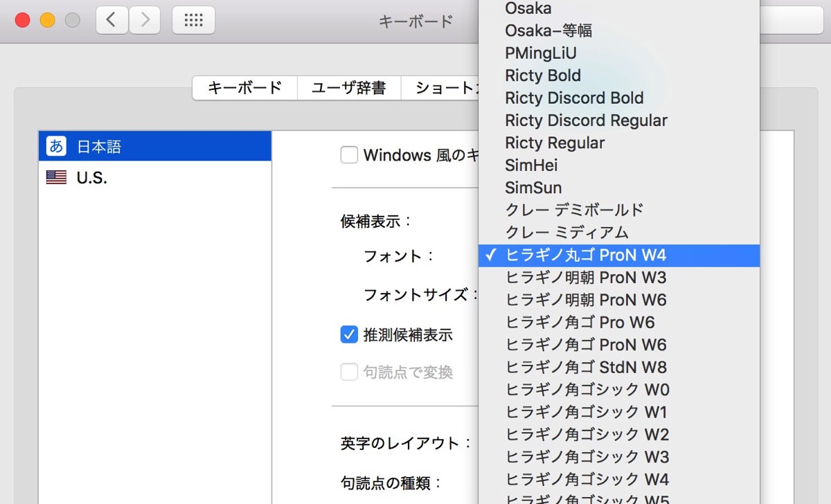The height and width of the screenshot is (504, 831).
Task: Close the Keyboard preferences window
Action: (x=22, y=20)
